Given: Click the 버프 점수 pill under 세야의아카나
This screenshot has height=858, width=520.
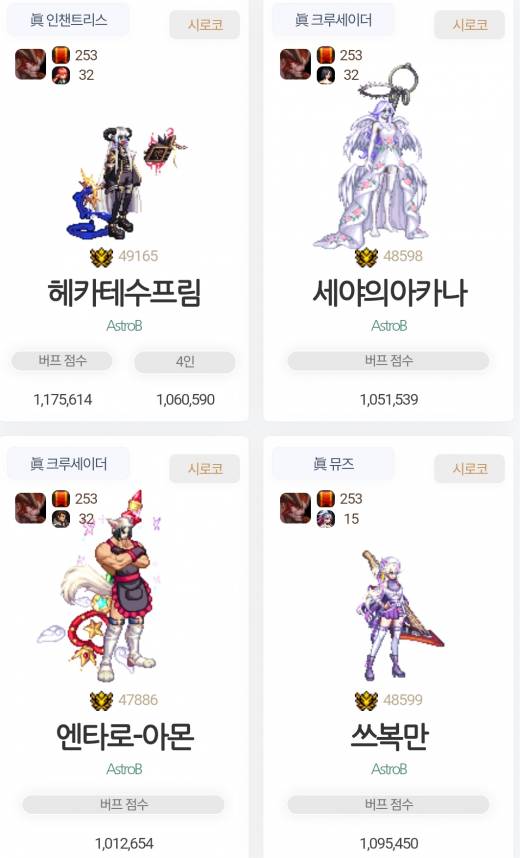Looking at the screenshot, I should (x=389, y=361).
